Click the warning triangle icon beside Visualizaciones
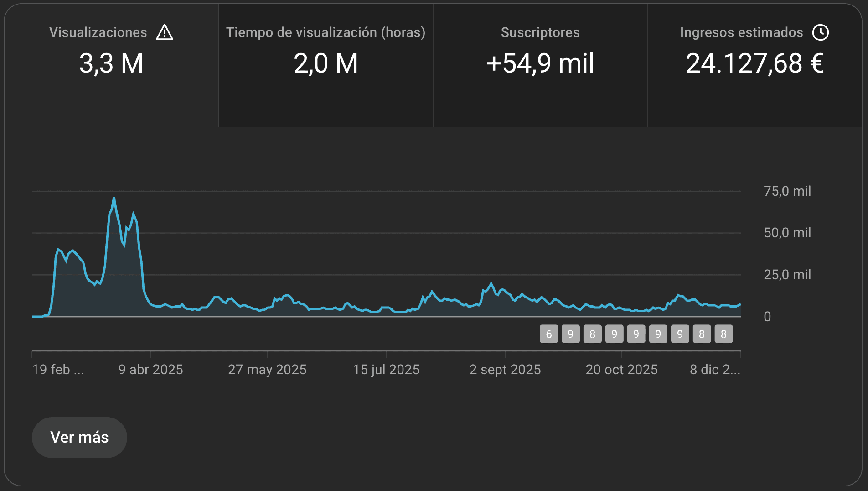The image size is (868, 491). [165, 33]
